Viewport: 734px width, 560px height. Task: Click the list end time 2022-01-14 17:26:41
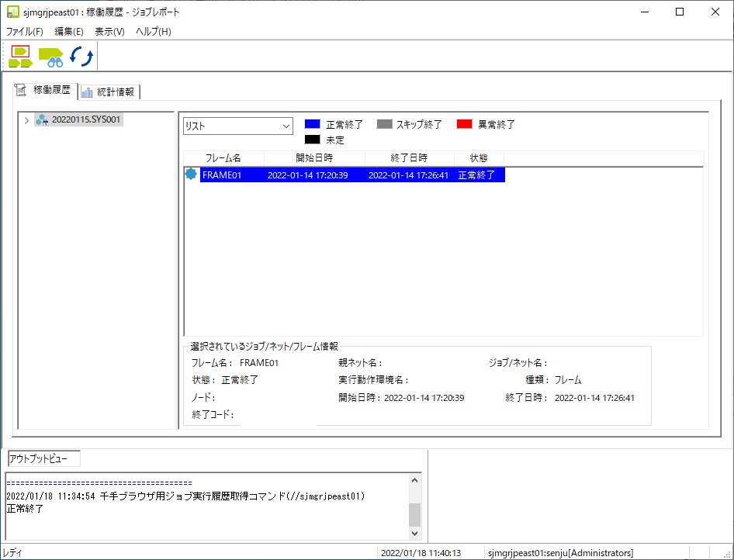coord(408,175)
